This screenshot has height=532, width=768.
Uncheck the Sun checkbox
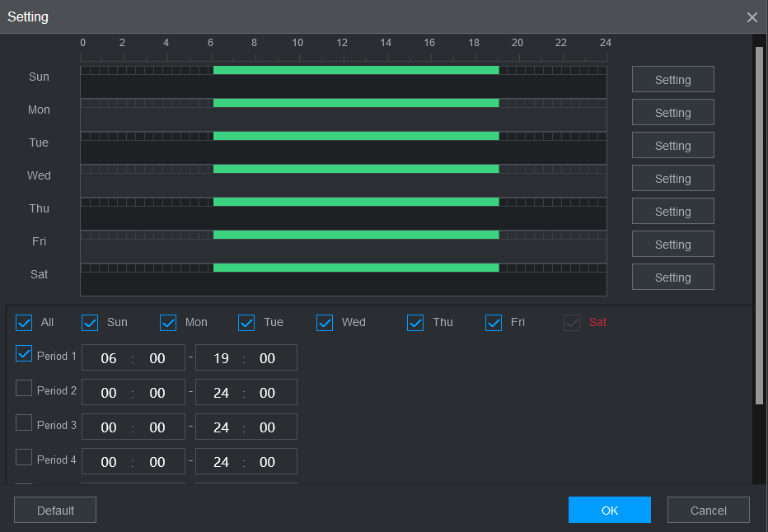pos(90,323)
